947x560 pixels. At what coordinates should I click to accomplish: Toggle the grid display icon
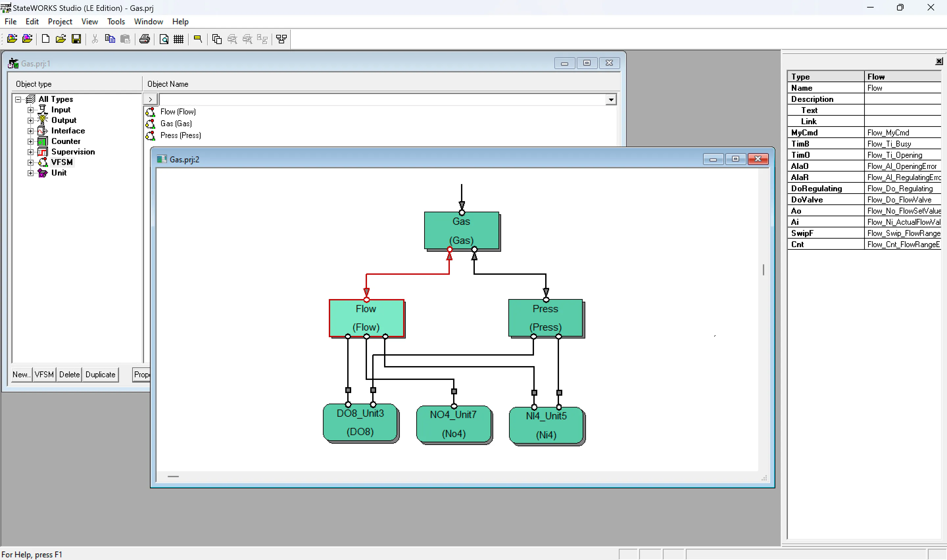point(179,39)
